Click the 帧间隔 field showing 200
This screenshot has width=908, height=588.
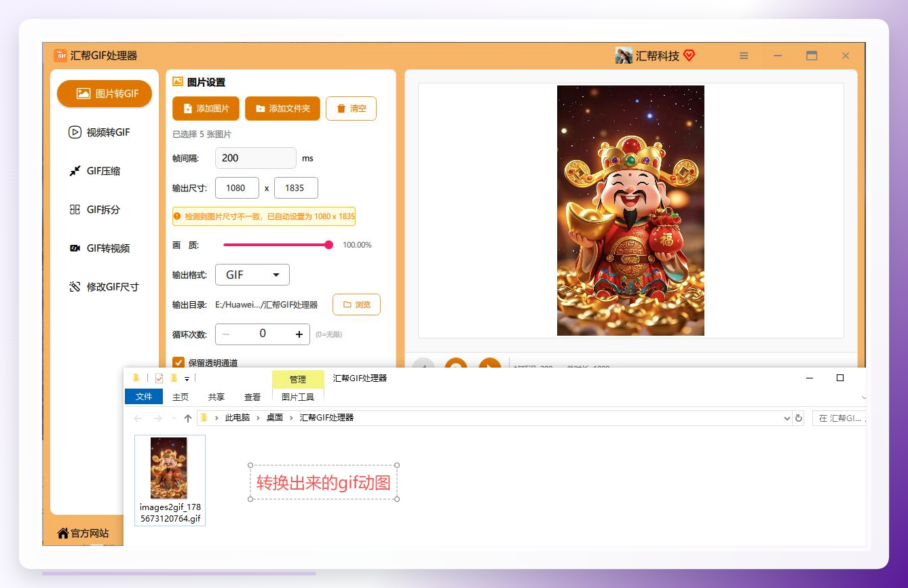coord(256,158)
